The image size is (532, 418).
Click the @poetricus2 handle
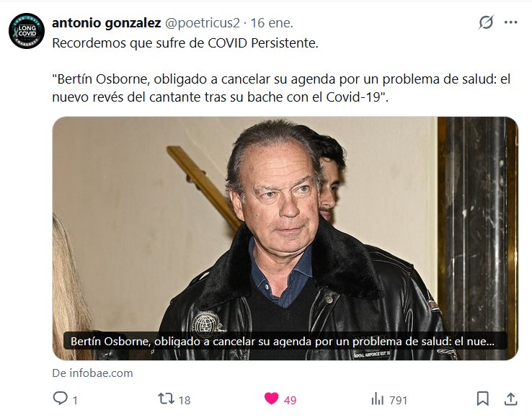click(x=203, y=23)
